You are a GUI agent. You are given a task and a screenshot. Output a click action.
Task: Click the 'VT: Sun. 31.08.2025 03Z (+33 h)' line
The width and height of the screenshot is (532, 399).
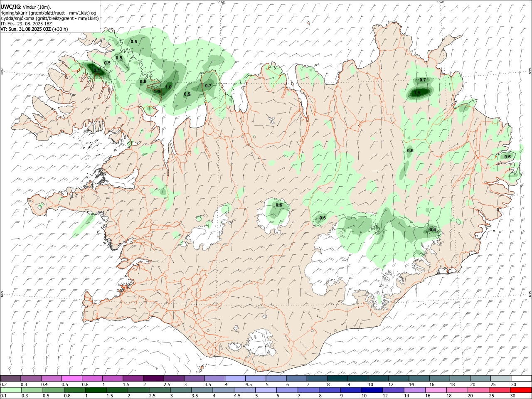click(x=34, y=29)
